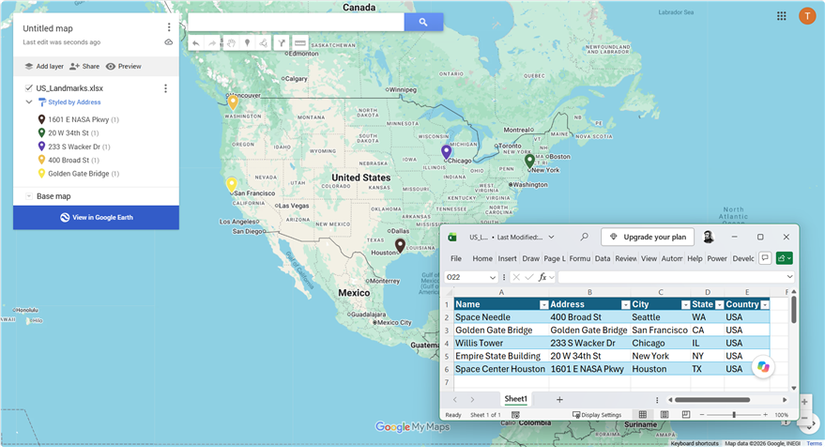Screen dimensions: 825x447
Task: Click Excel zoom out minus button
Action: [x=702, y=415]
